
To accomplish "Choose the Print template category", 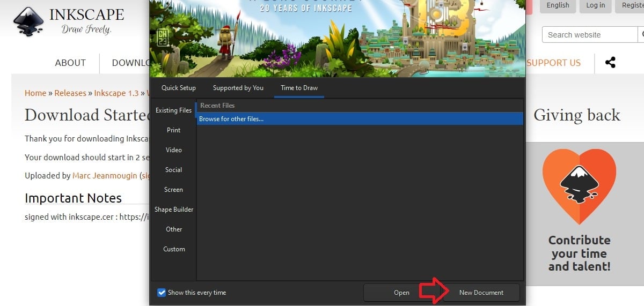I will click(x=173, y=130).
